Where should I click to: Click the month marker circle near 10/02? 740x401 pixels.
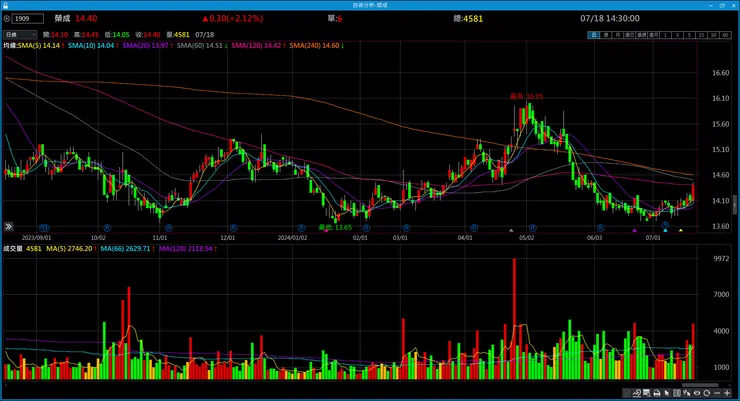[107, 227]
